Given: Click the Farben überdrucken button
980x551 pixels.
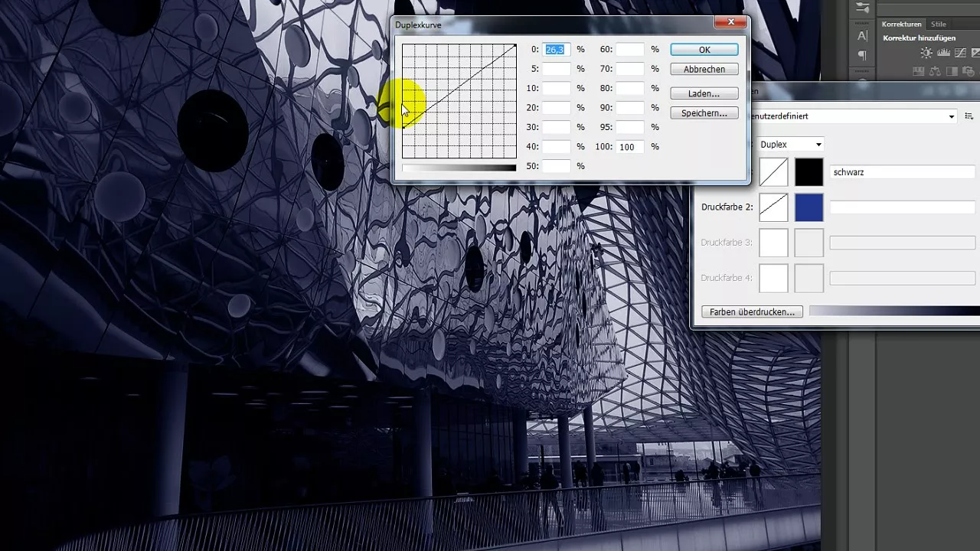Looking at the screenshot, I should (751, 311).
